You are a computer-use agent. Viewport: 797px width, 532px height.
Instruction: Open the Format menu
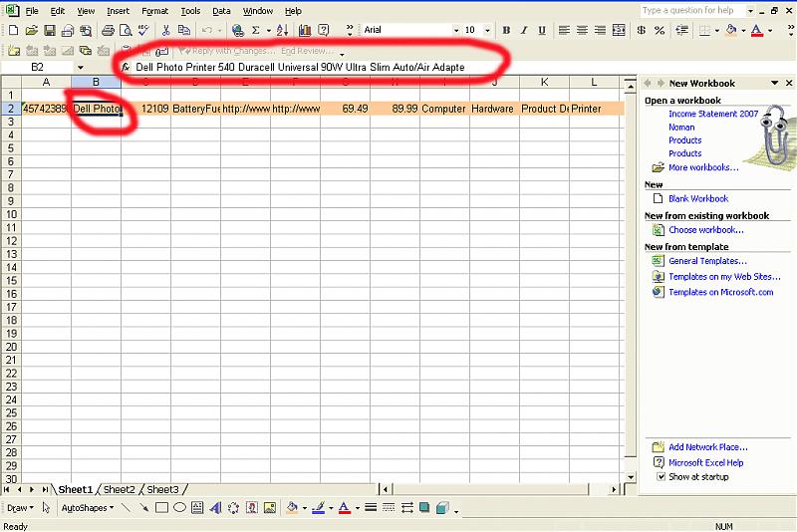pyautogui.click(x=154, y=11)
